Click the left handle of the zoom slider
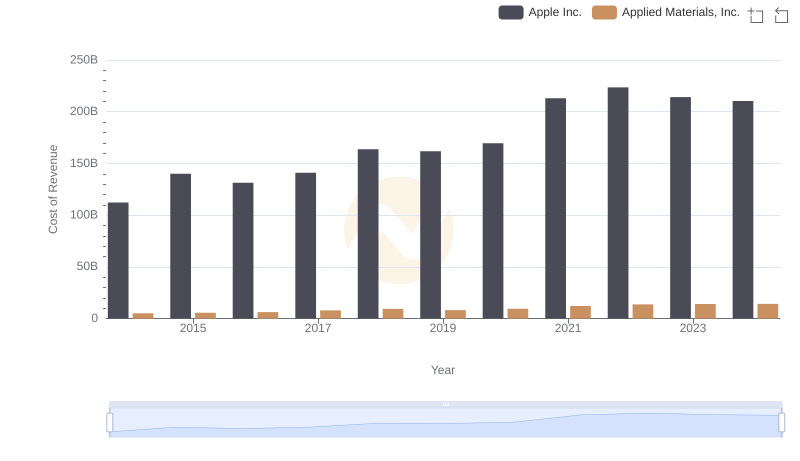The image size is (800, 461). coord(110,423)
